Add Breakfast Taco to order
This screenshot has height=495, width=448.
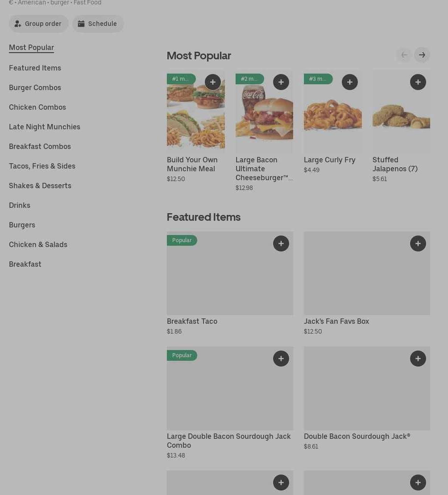281,243
